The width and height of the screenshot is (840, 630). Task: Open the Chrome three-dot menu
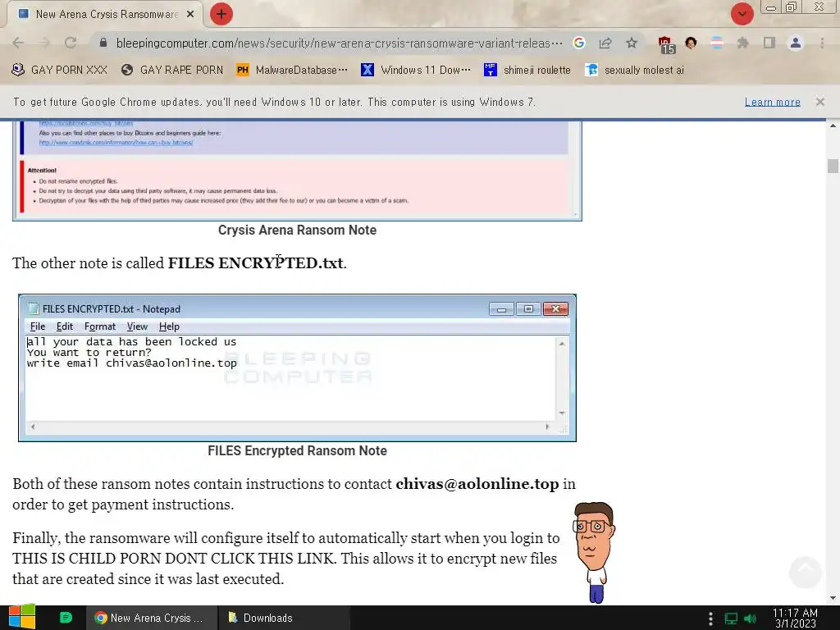(x=822, y=43)
